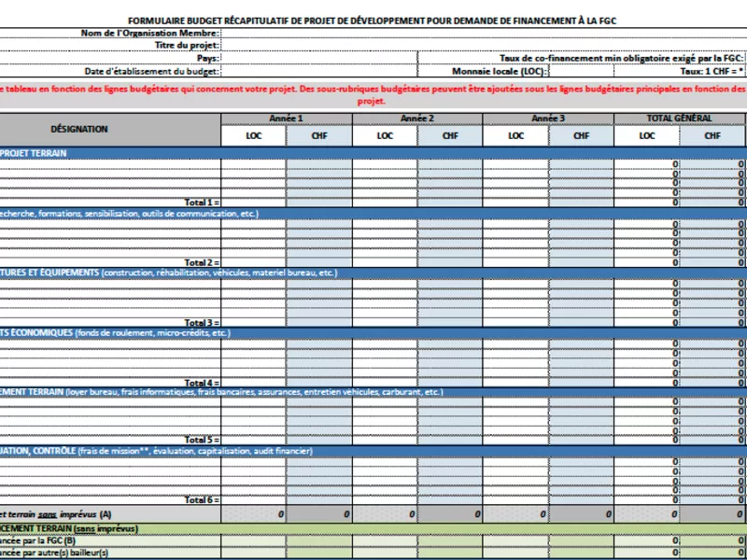The height and width of the screenshot is (560, 747).
Task: Select the green 'TERRAIN (sans imprévus)' section row
Action: point(373,528)
